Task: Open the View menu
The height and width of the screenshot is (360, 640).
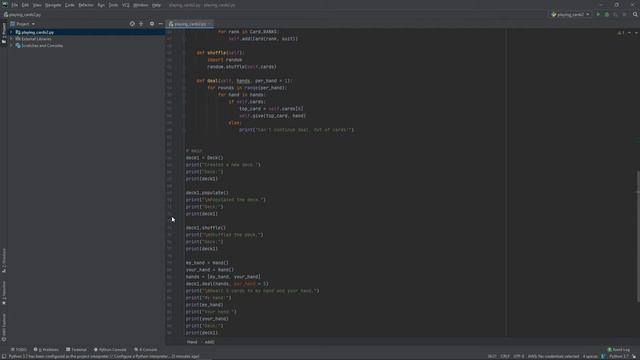Action: (37, 5)
